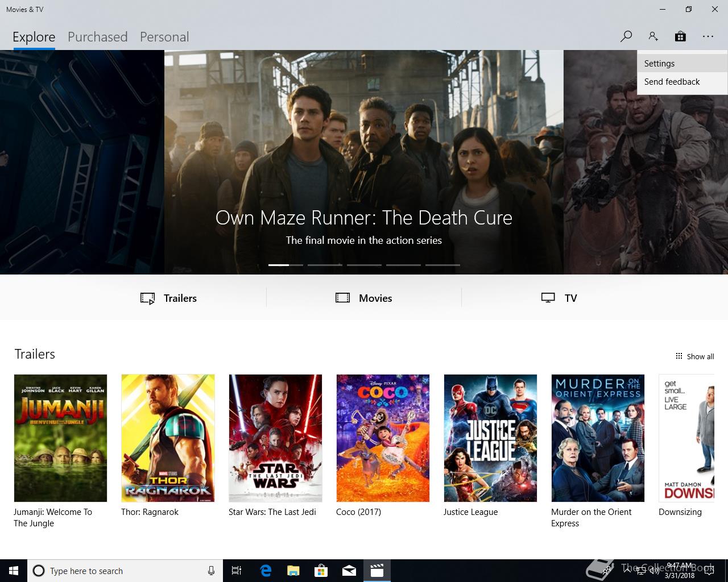Select the fifth carousel page indicator
This screenshot has width=728, height=582.
[x=442, y=265]
